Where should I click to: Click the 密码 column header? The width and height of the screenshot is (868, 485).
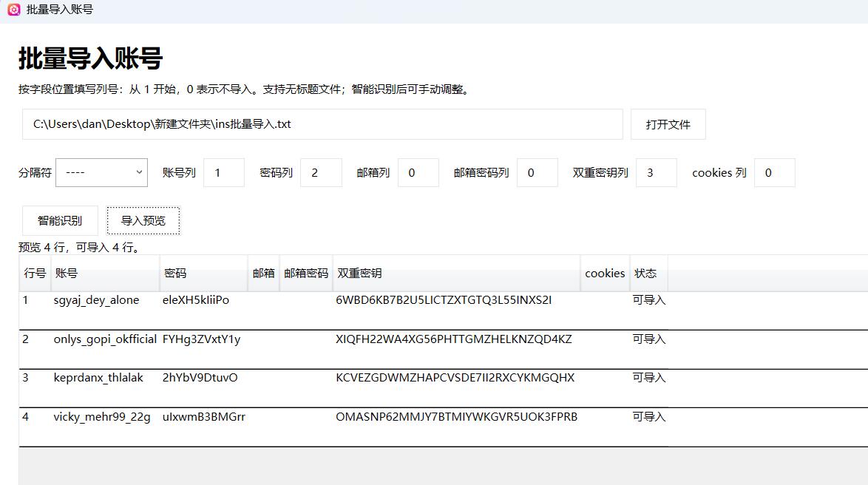click(204, 274)
